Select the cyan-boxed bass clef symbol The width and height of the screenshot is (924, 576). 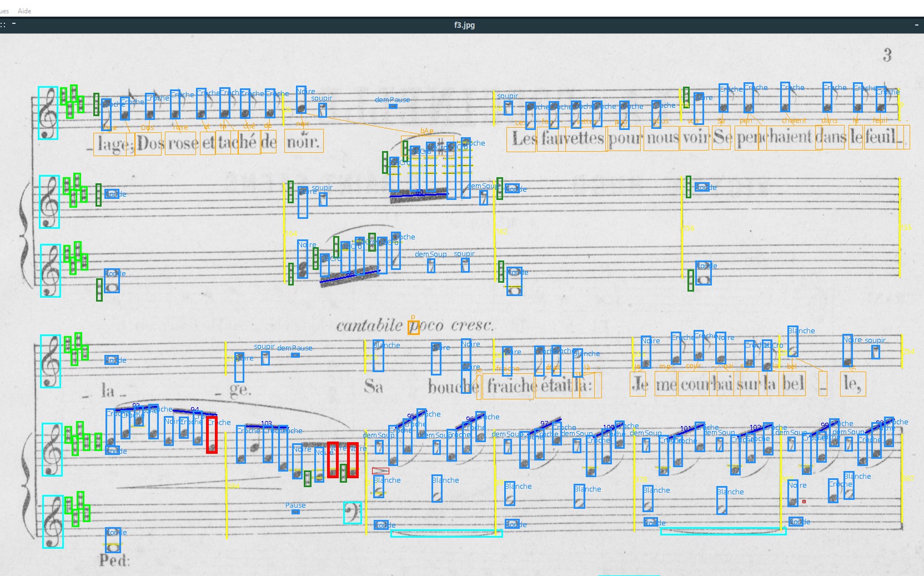[352, 513]
